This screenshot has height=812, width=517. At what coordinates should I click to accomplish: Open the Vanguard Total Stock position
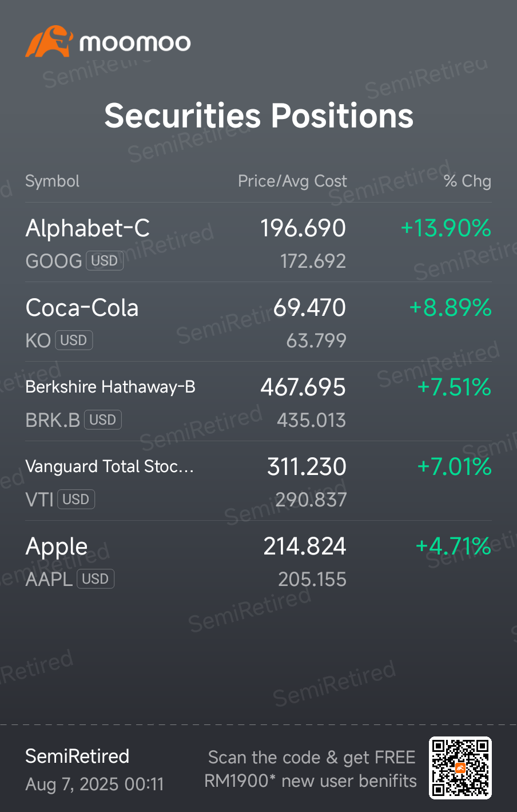pyautogui.click(x=258, y=481)
